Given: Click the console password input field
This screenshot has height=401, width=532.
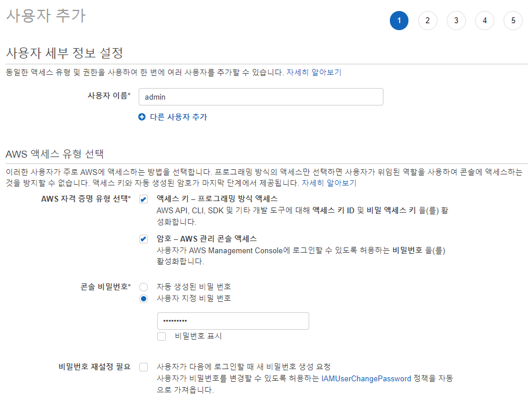Looking at the screenshot, I should [x=233, y=321].
